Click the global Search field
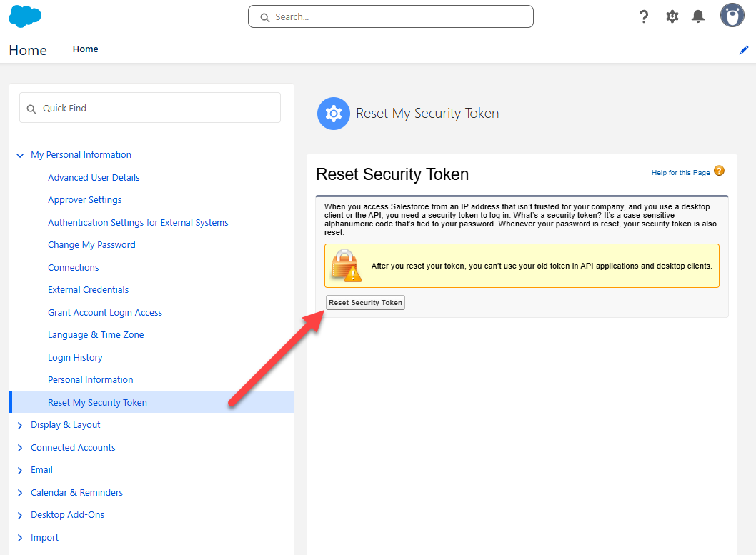The height and width of the screenshot is (555, 756). [x=390, y=17]
